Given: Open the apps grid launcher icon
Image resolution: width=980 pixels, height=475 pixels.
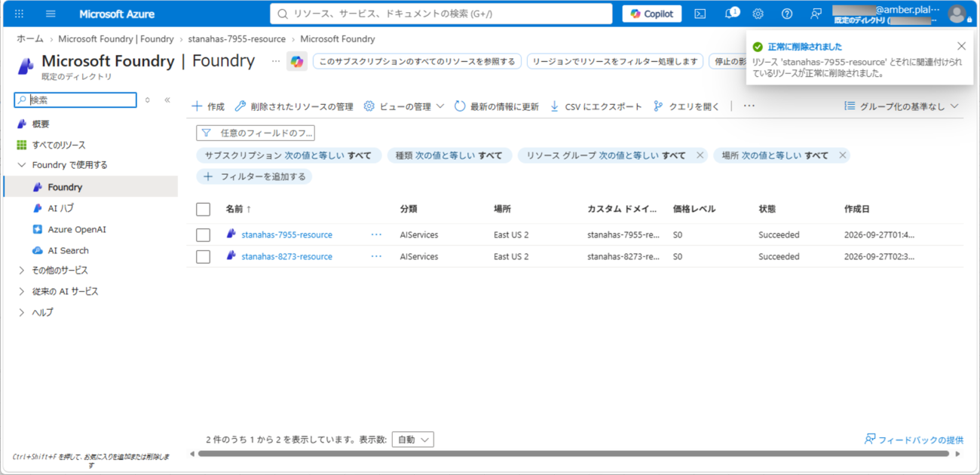Looking at the screenshot, I should tap(19, 14).
